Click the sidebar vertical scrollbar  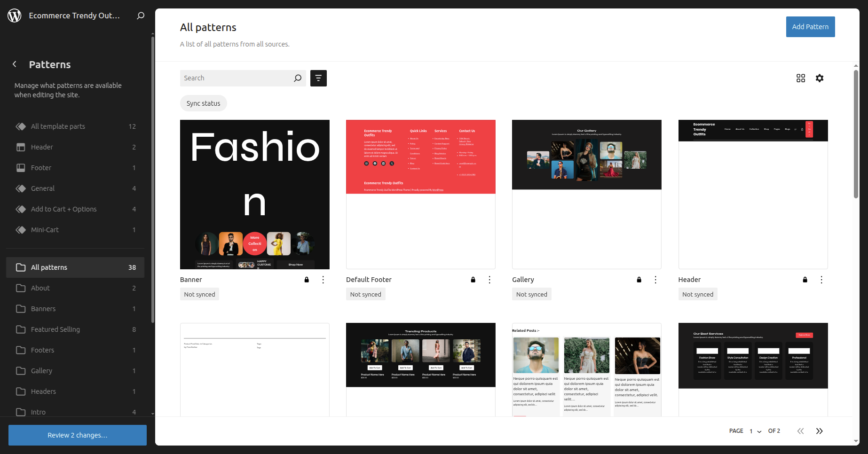(x=153, y=180)
